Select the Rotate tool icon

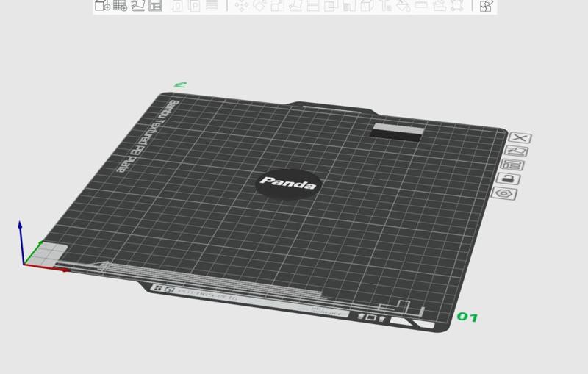pos(259,6)
